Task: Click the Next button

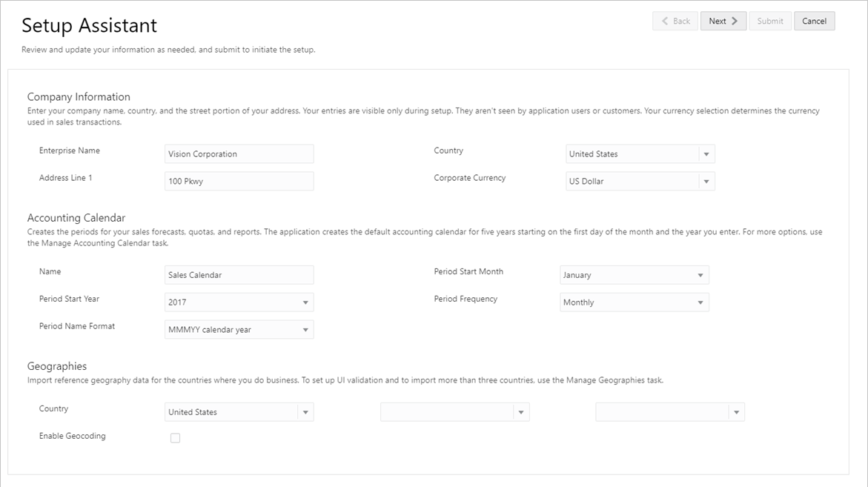Action: 723,21
